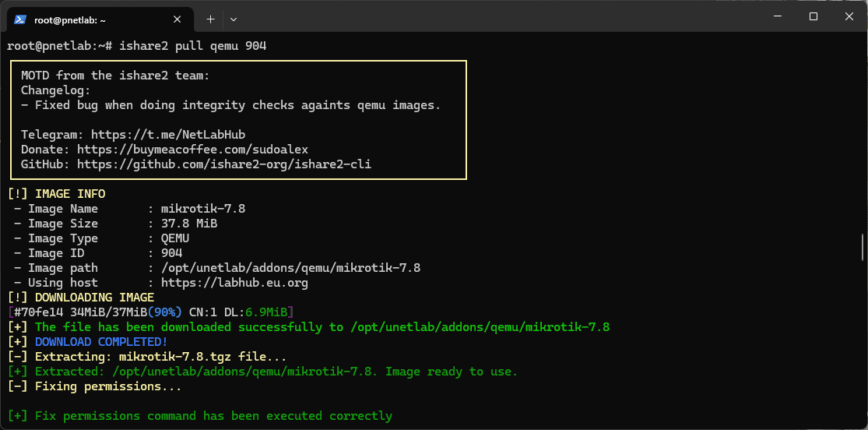Expand the new tab profile dropdown chevron

point(234,19)
